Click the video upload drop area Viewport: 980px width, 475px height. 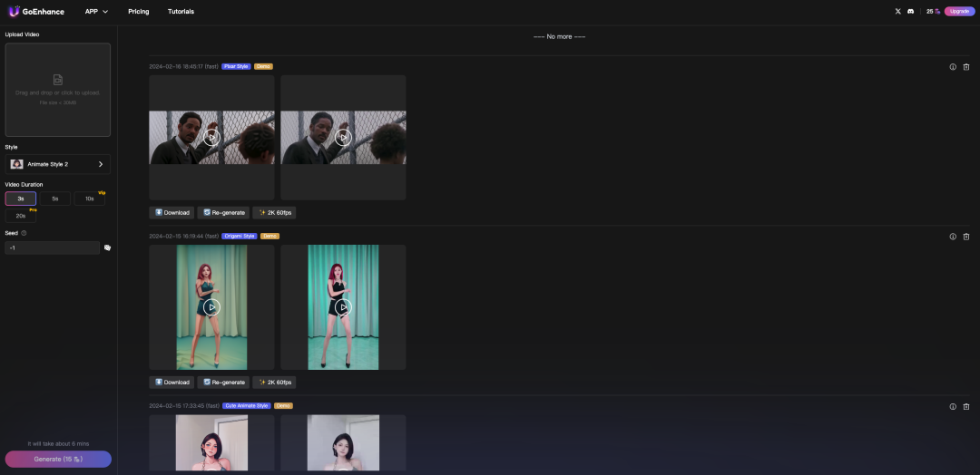57,90
